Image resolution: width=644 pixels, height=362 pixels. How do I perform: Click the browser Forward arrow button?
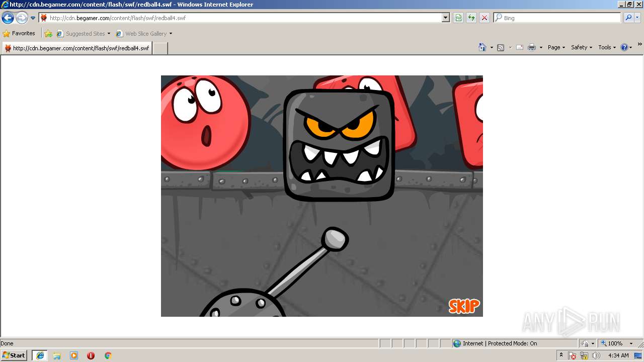click(22, 18)
